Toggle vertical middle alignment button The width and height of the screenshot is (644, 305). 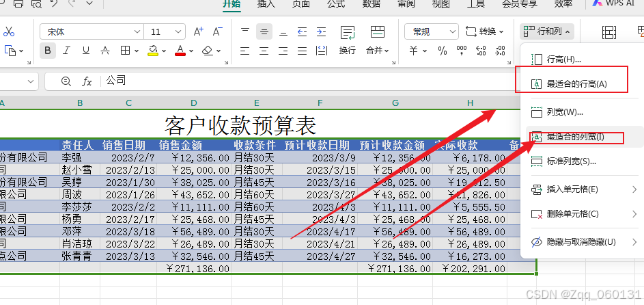click(x=264, y=31)
